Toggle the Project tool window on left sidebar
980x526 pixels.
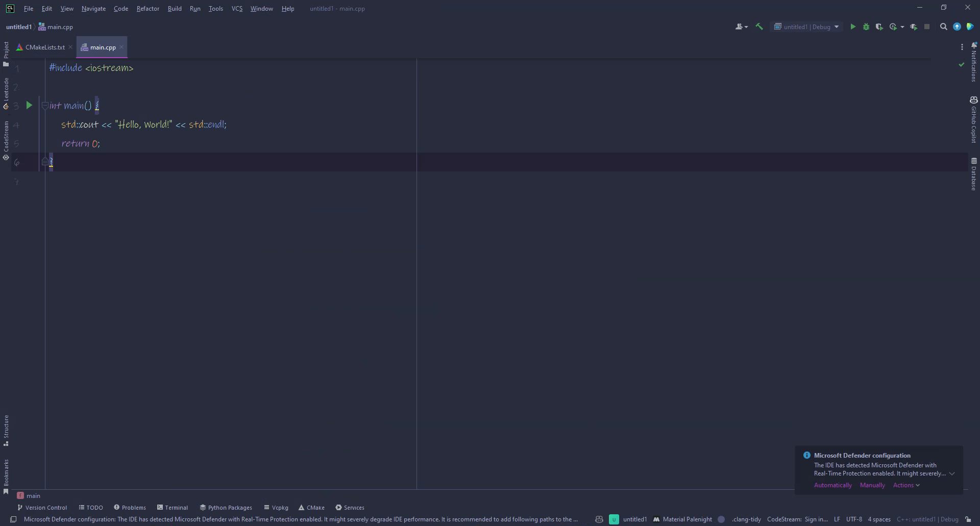[x=6, y=54]
